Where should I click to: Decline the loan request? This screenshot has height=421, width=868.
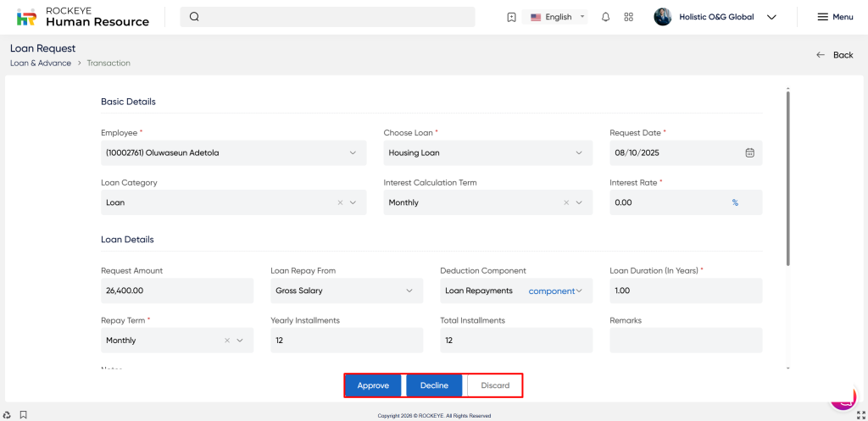[x=434, y=385]
